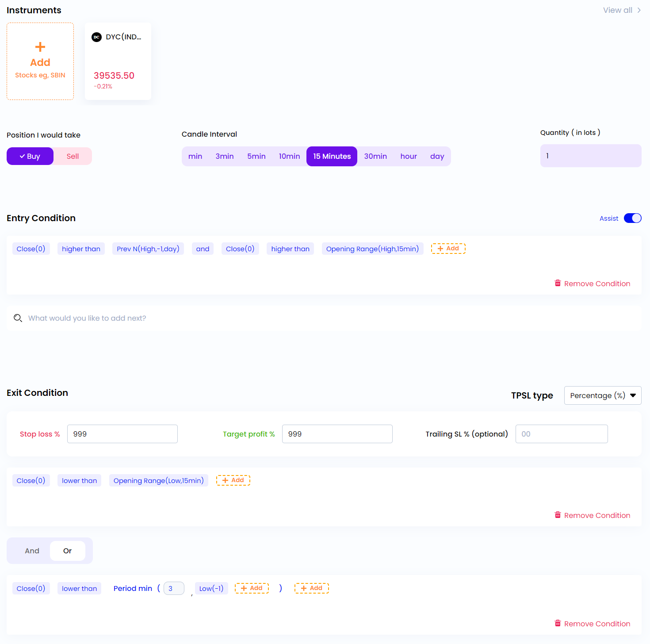The image size is (650, 644).
Task: Click the Add icon inside the Period min parentheses
Action: pyautogui.click(x=251, y=588)
